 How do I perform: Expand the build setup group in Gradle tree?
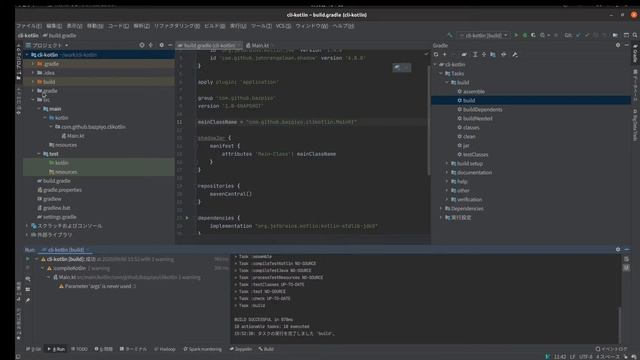tap(447, 163)
